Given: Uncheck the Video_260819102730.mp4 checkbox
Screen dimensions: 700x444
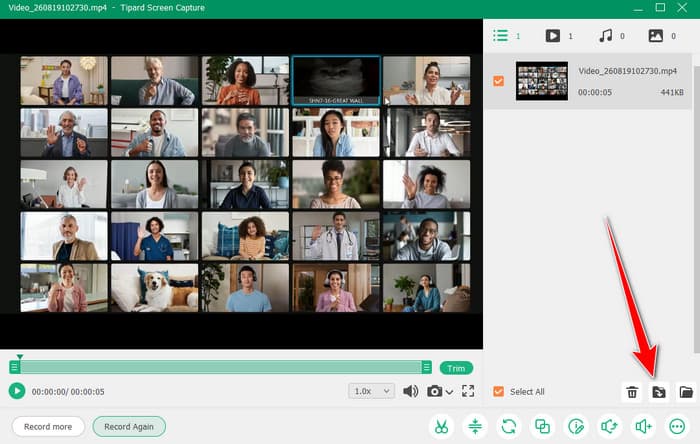Looking at the screenshot, I should pos(499,81).
